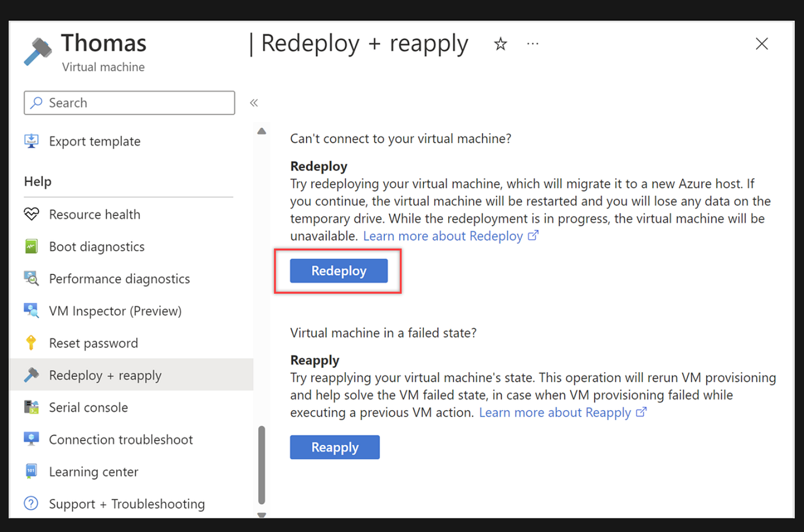This screenshot has height=532, width=804.
Task: Launch VM Inspector (Preview)
Action: 115,311
